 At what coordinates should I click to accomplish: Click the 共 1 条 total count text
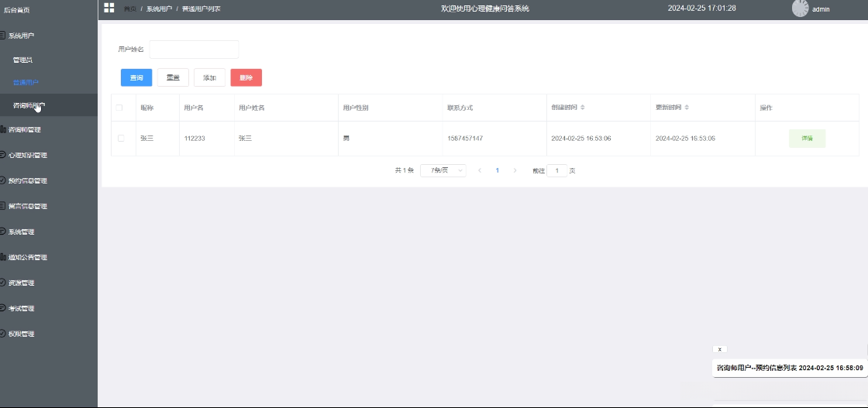coord(404,171)
